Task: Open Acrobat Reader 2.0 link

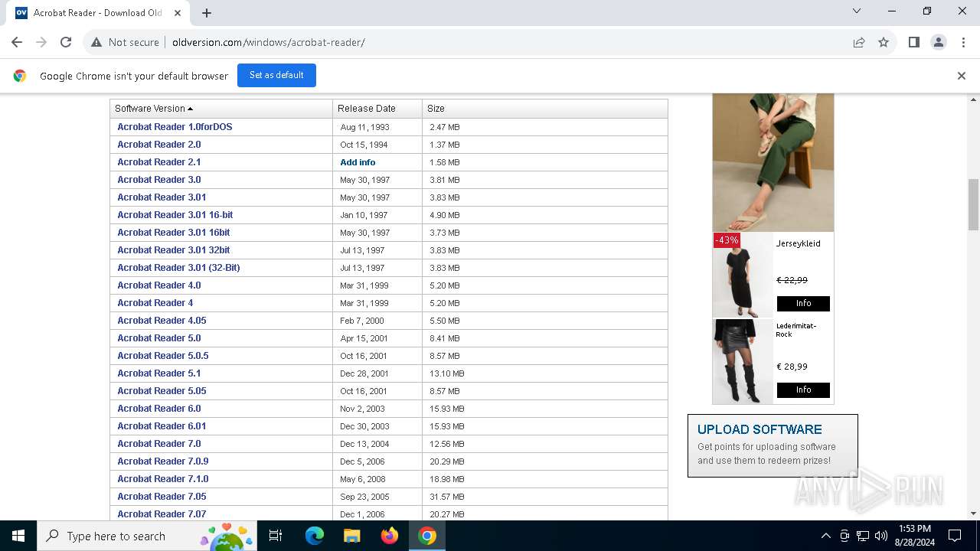Action: (x=159, y=145)
